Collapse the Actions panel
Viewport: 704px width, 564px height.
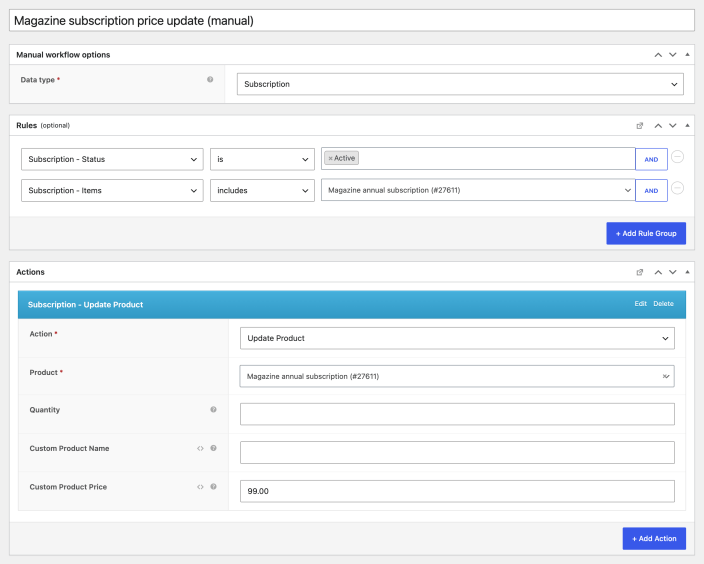click(687, 272)
